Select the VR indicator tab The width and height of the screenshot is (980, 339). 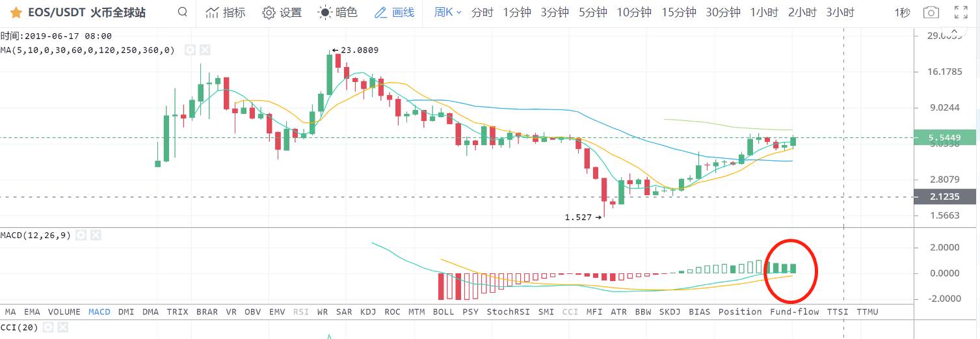(232, 312)
